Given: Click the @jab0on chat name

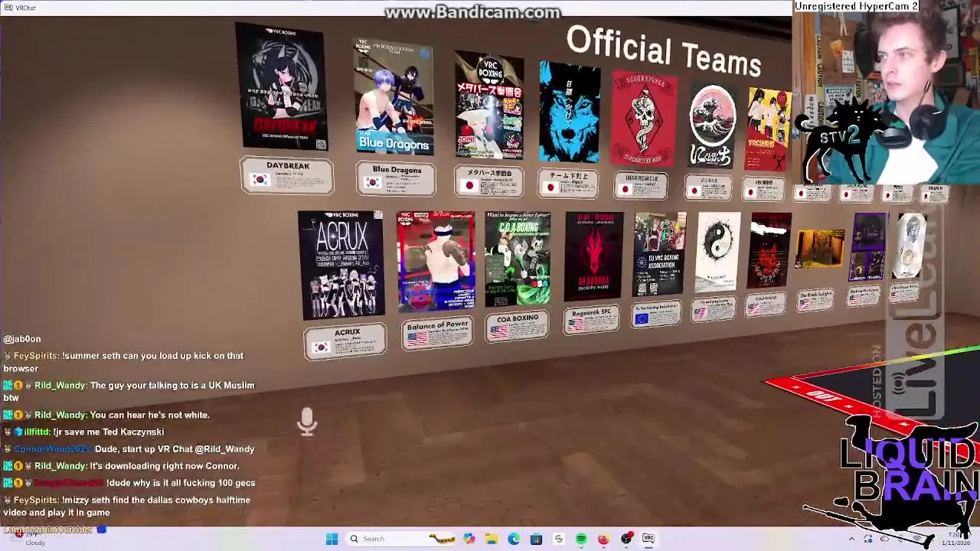Looking at the screenshot, I should point(22,339).
